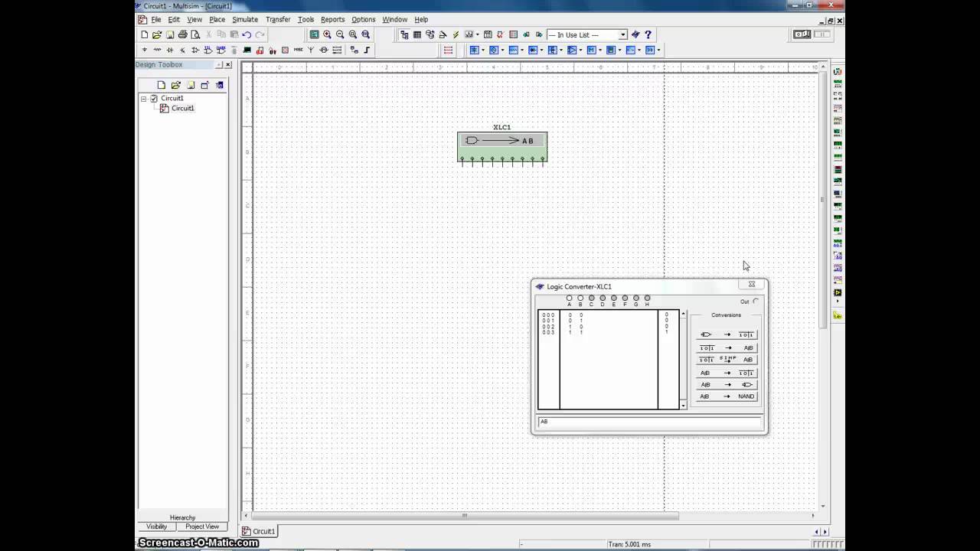
Task: Open the spreadsheet view icon
Action: pyautogui.click(x=417, y=34)
